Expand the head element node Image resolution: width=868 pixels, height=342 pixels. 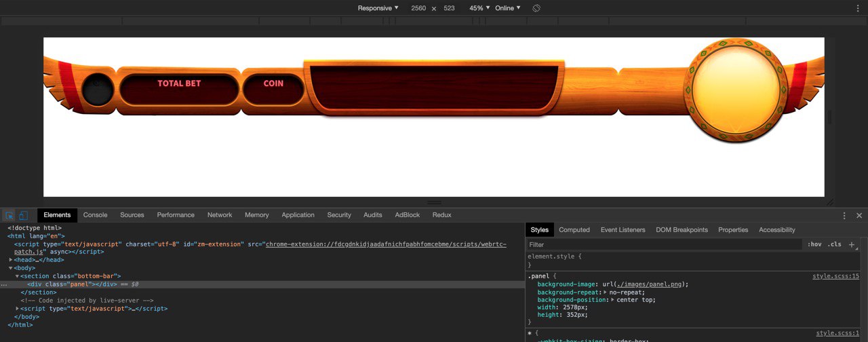tap(11, 260)
